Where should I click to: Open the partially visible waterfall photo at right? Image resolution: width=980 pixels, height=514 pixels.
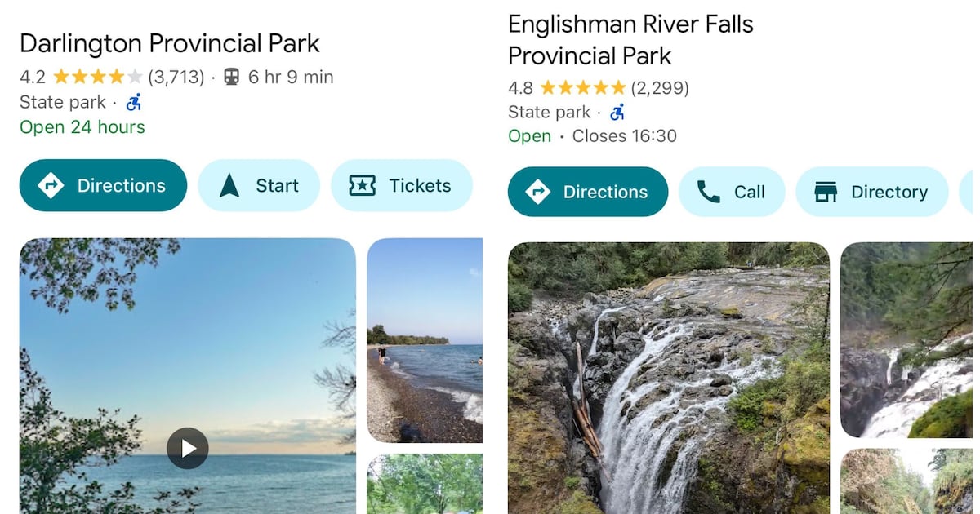point(906,340)
